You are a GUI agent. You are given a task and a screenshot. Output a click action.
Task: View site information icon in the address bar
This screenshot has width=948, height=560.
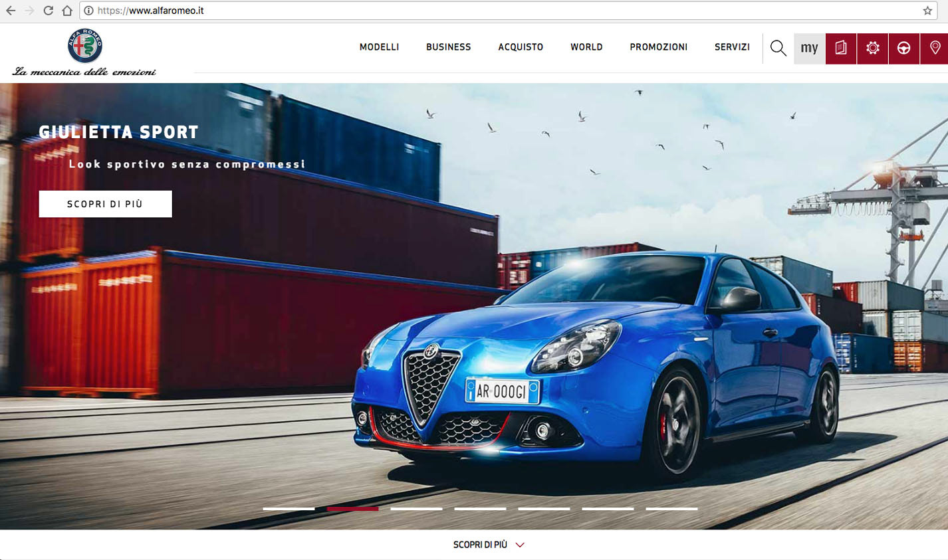tap(88, 11)
